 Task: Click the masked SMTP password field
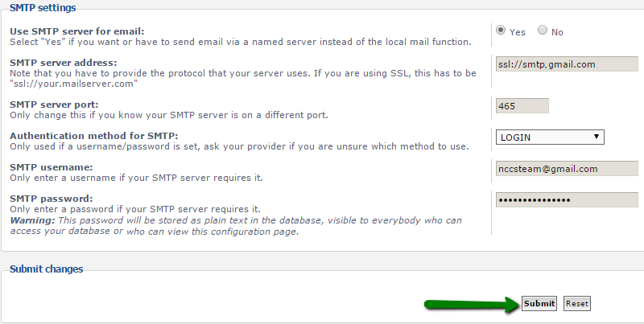tap(567, 199)
